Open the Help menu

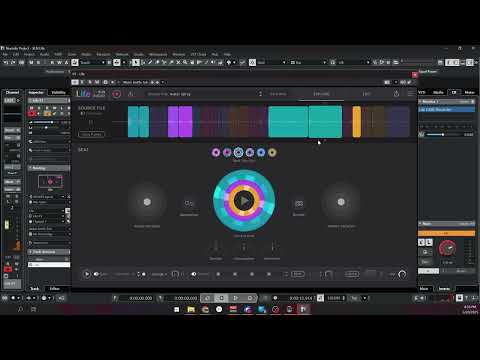pos(227,54)
